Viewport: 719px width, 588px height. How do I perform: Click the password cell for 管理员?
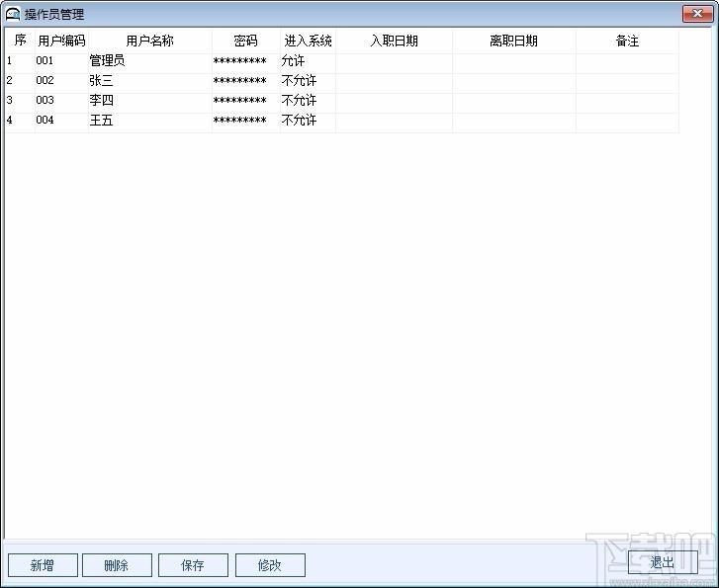coord(246,63)
